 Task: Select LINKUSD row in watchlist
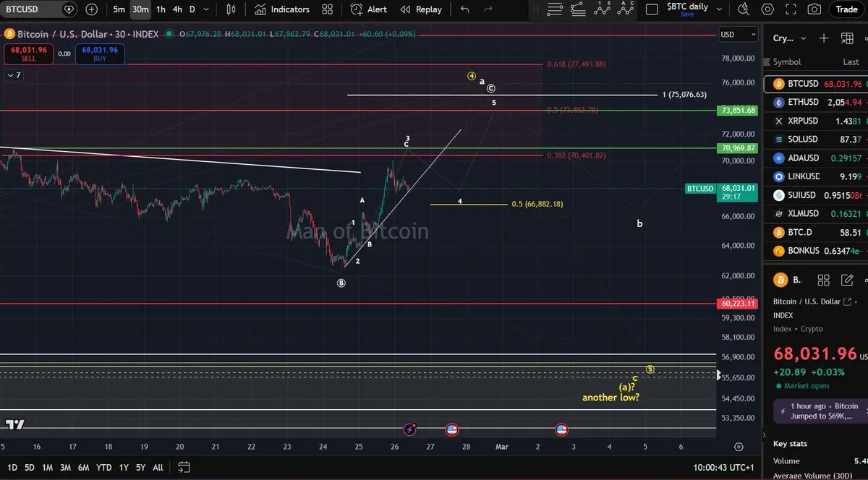point(816,176)
